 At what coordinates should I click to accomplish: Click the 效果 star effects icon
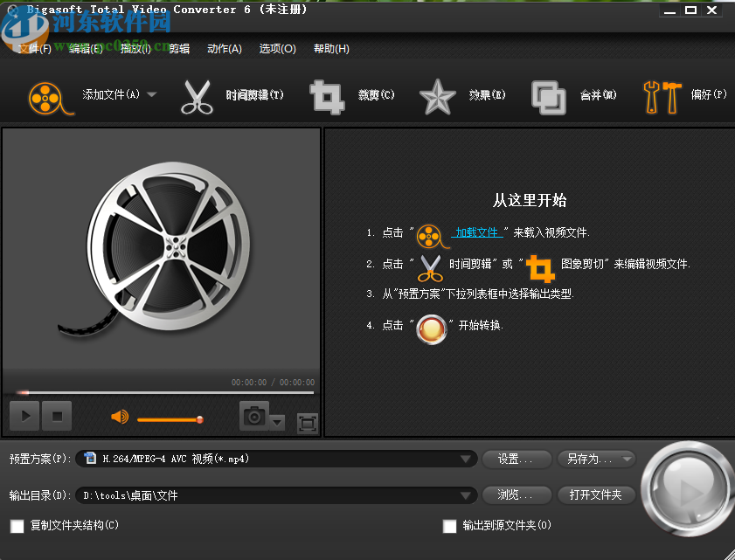tap(437, 96)
